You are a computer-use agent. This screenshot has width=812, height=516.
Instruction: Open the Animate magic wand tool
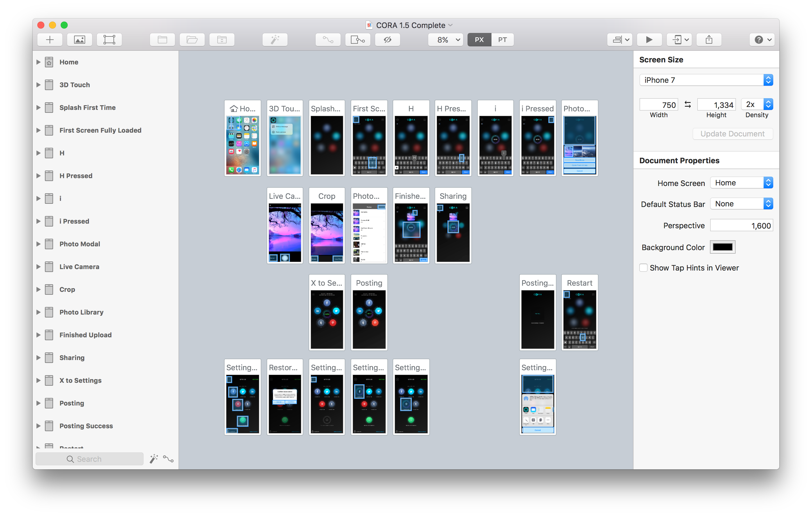click(x=275, y=39)
